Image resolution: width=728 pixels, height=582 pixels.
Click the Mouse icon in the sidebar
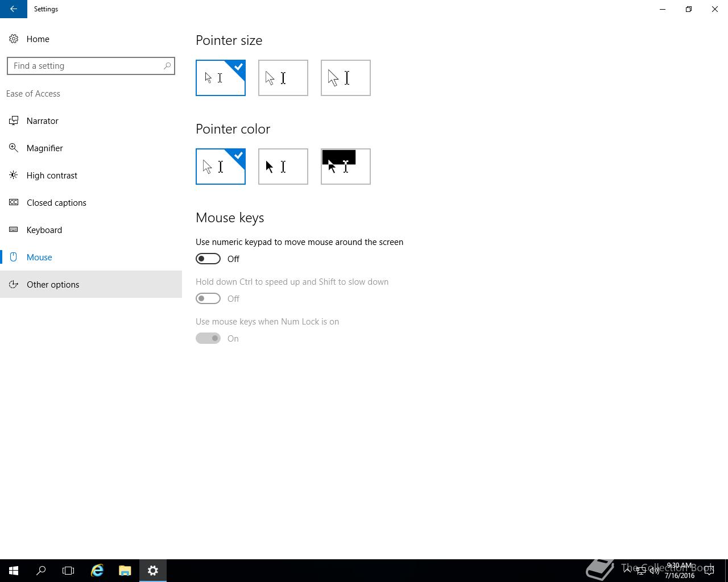pyautogui.click(x=14, y=257)
